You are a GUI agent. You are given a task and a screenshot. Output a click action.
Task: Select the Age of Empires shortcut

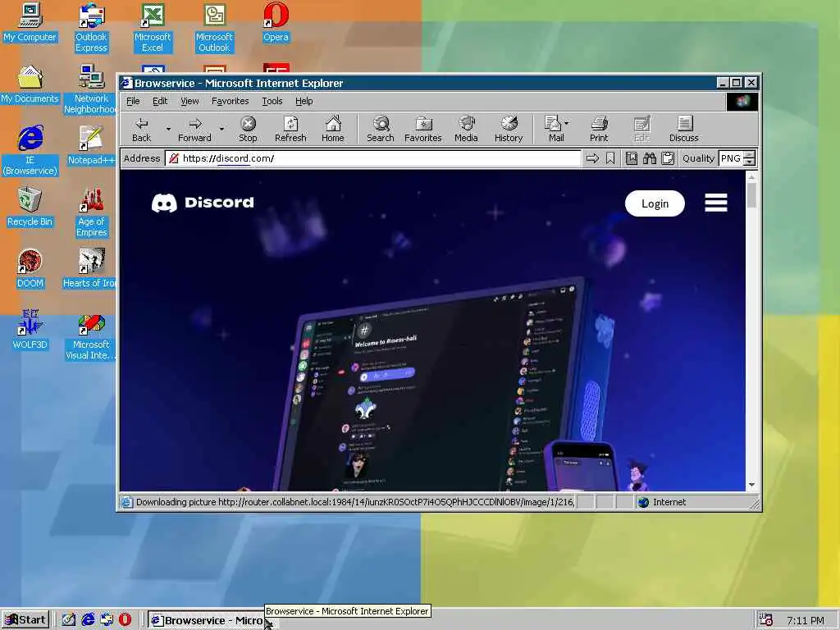[91, 212]
